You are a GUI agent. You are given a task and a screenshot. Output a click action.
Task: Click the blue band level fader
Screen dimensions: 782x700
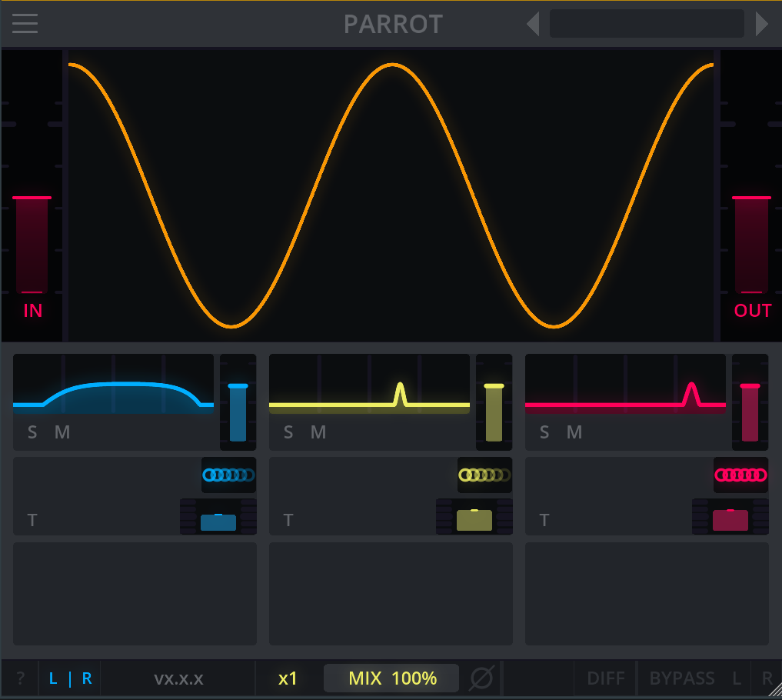pos(238,402)
